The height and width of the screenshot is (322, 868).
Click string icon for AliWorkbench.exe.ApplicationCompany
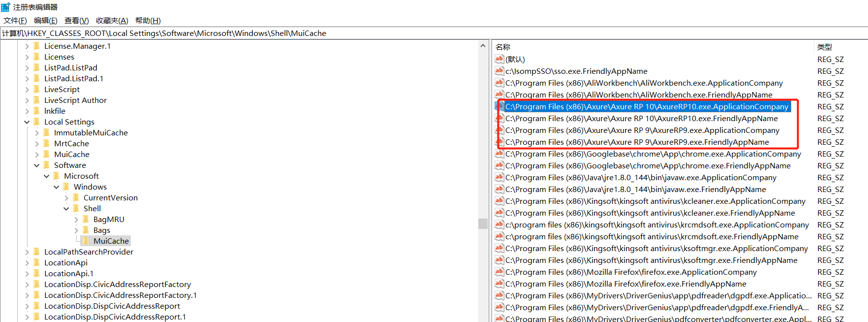(499, 83)
